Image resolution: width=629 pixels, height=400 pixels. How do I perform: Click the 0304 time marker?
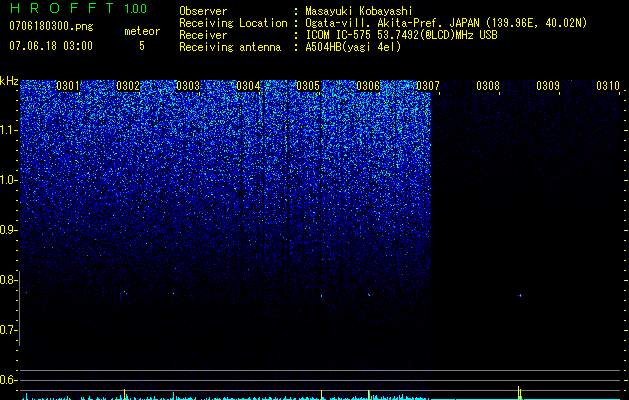pyautogui.click(x=248, y=86)
